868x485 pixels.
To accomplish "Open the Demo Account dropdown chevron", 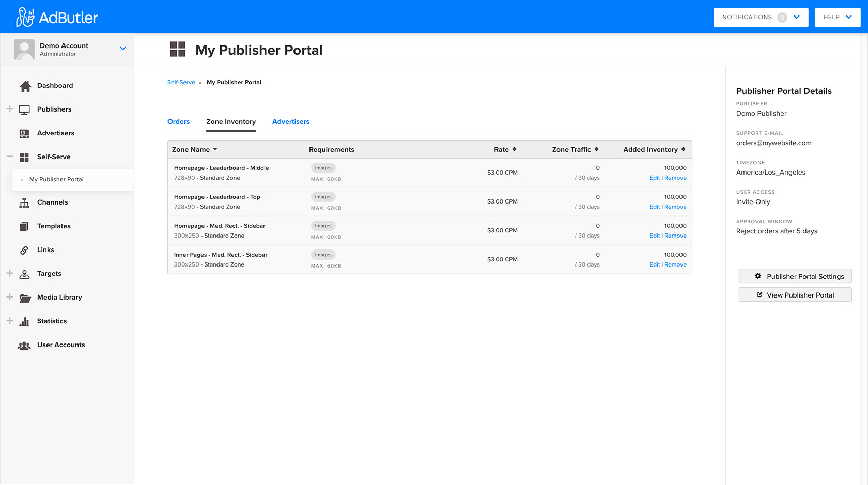I will (122, 48).
